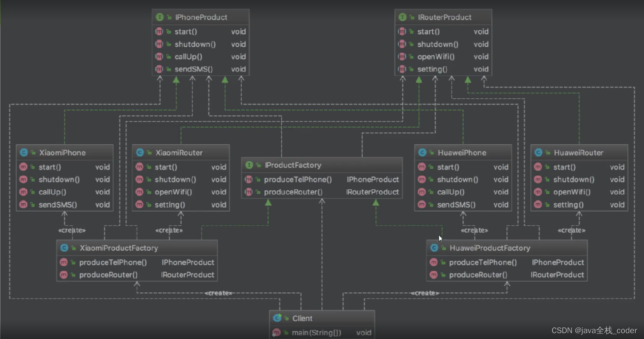Select setting() method in XiaomiRouter
The height and width of the screenshot is (339, 644).
coord(181,205)
